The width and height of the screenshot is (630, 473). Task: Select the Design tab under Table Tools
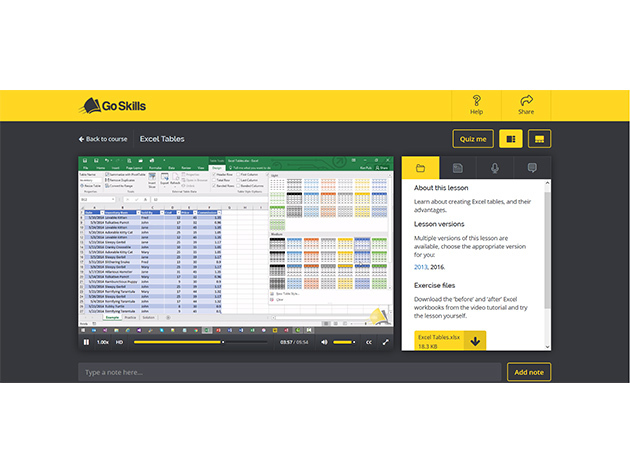pos(217,168)
